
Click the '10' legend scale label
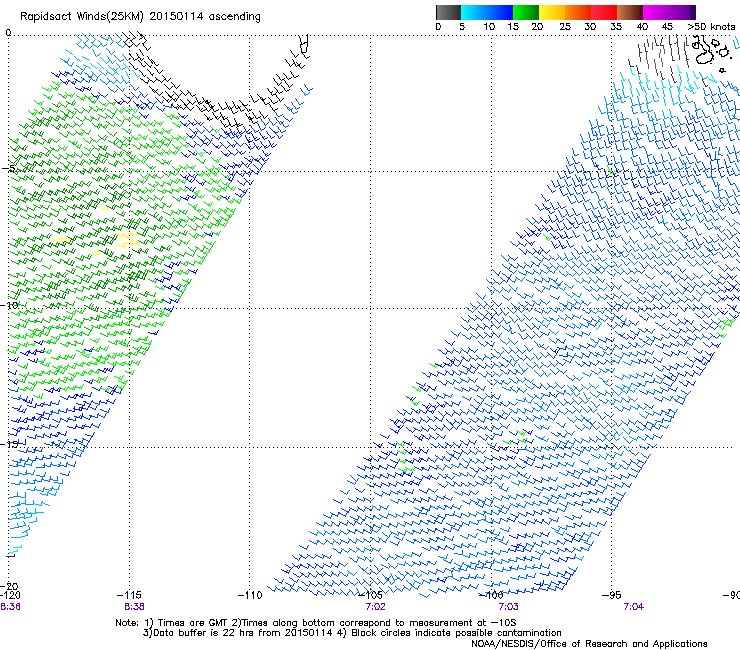point(489,27)
